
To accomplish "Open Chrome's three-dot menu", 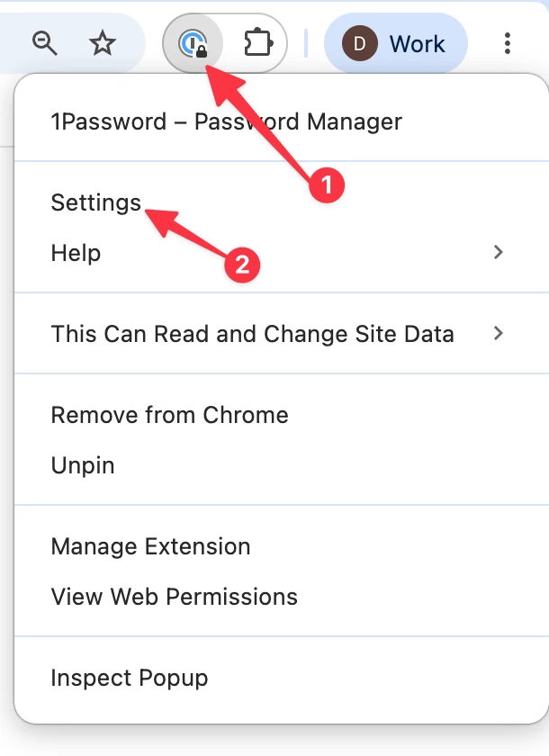I will (x=507, y=43).
